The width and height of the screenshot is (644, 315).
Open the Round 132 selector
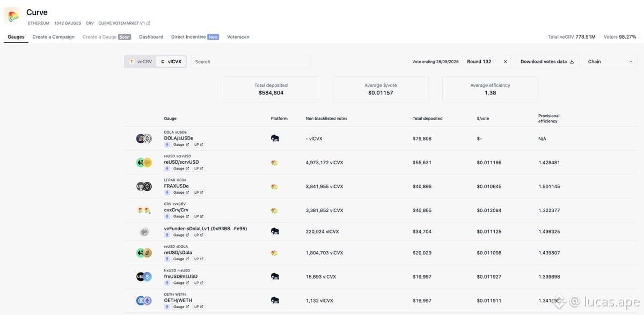(487, 62)
